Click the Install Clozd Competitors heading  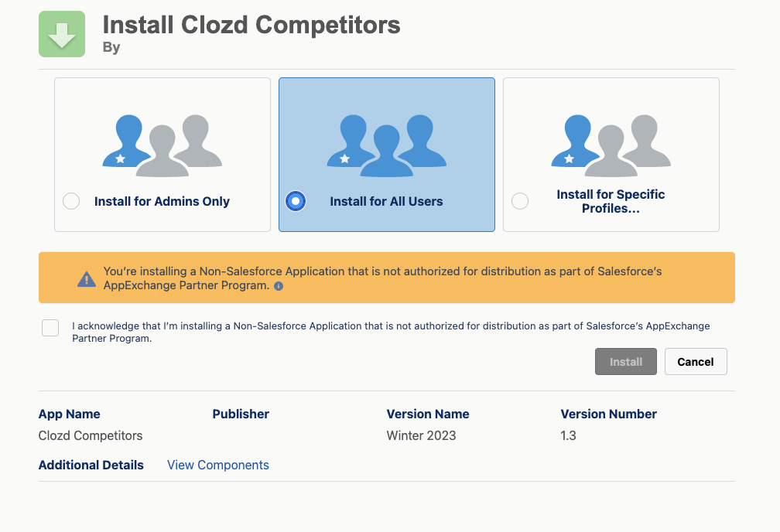pyautogui.click(x=251, y=25)
